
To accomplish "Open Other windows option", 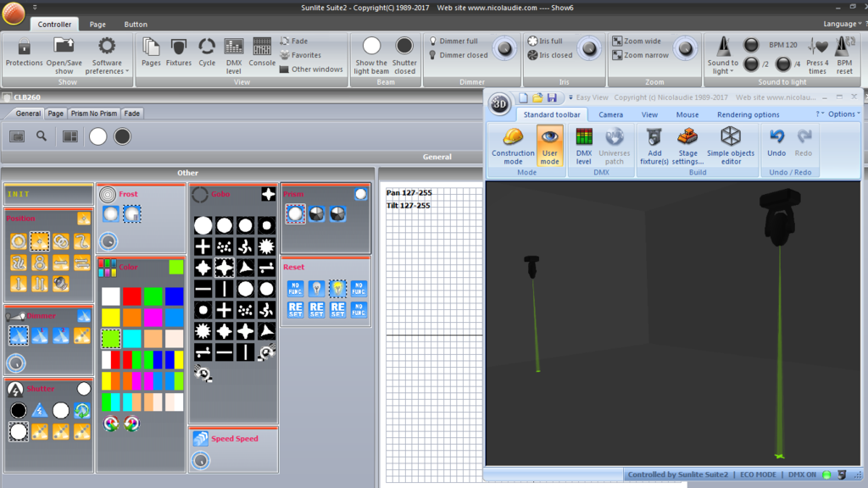I will coord(311,69).
